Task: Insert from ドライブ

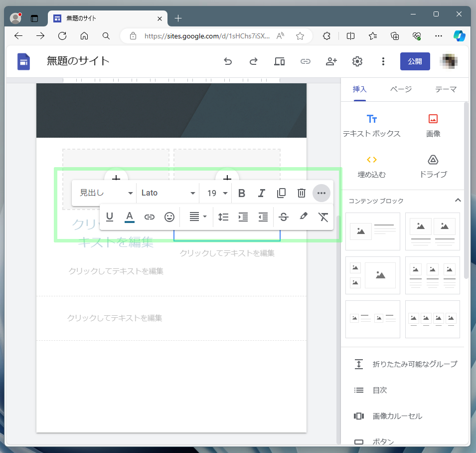Action: [x=433, y=167]
